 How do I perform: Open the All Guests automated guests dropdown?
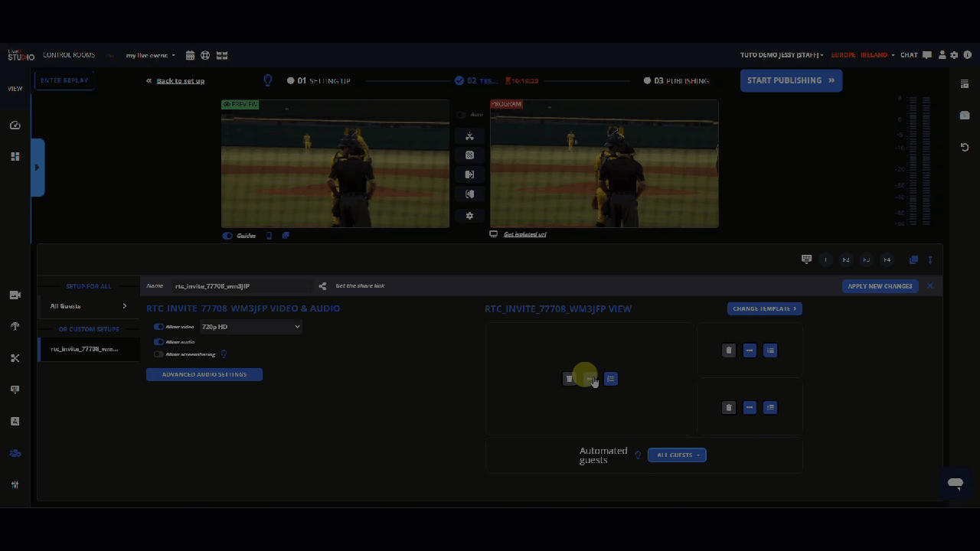pos(677,455)
